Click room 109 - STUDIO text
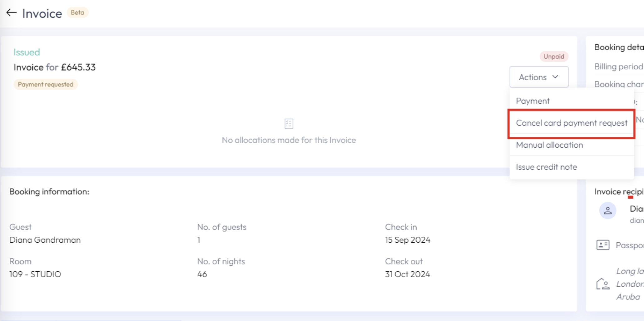 coord(35,274)
